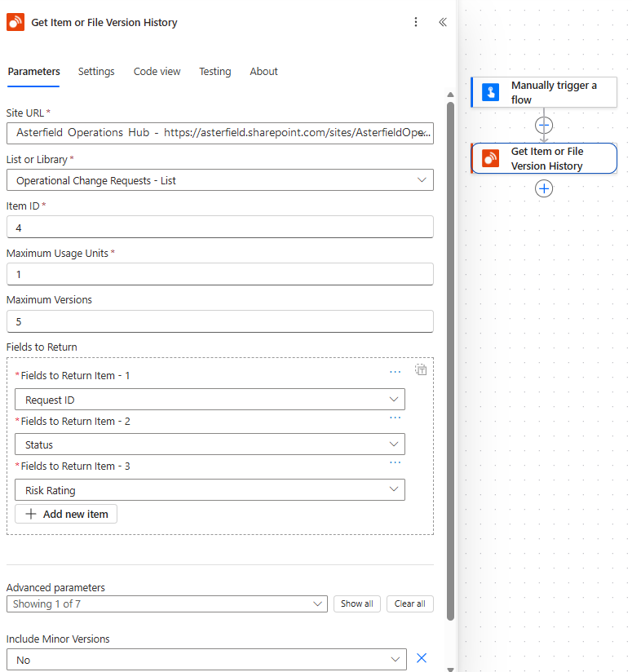The width and height of the screenshot is (632, 672).
Task: Open the Fields to Return Item 3 ellipsis menu
Action: click(395, 462)
